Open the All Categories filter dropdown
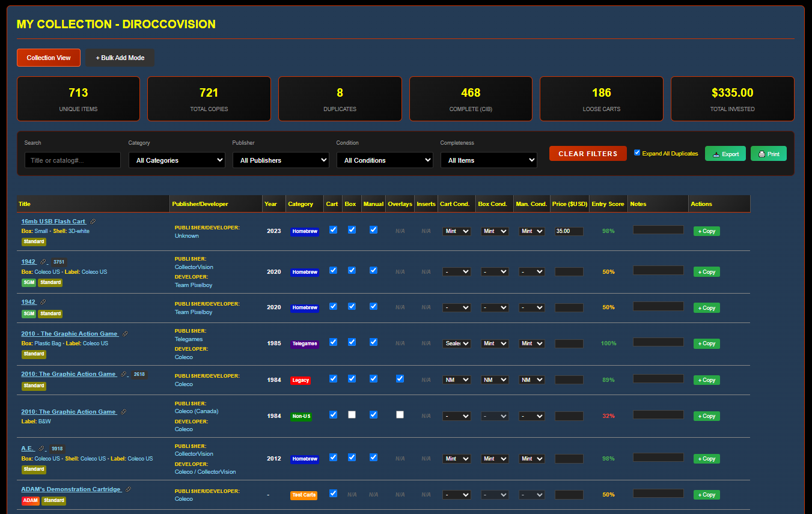 click(177, 160)
